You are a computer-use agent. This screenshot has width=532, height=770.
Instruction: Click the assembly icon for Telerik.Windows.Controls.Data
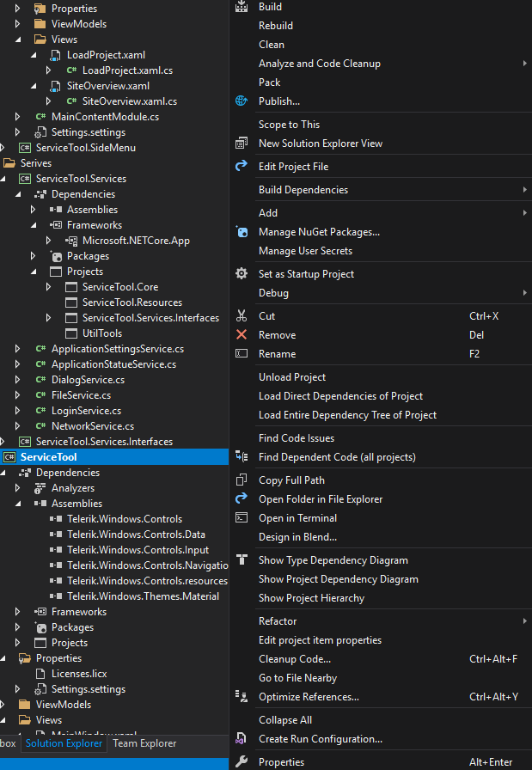pos(56,534)
